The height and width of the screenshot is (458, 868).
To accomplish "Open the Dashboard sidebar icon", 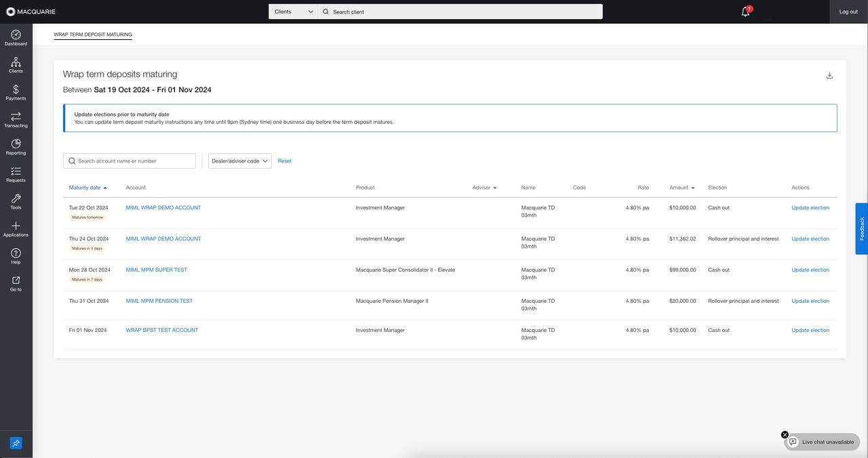I will point(16,35).
